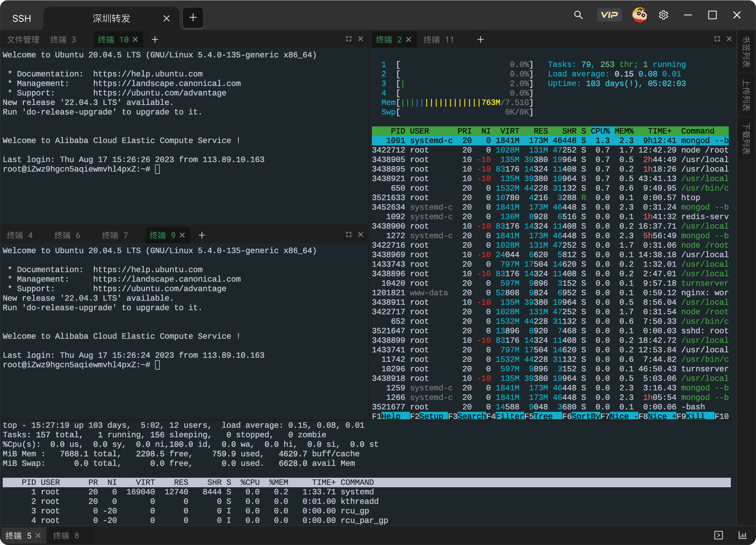Add a new SSH session tab
Viewport: 756px width, 545px height.
[x=193, y=18]
